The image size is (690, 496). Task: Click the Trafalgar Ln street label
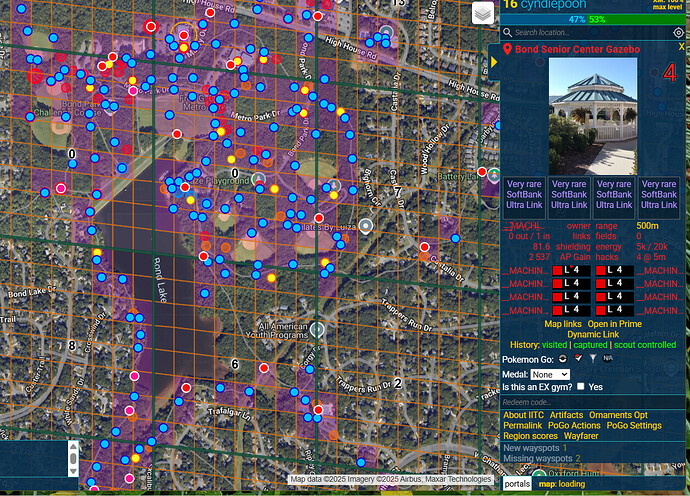coord(229,412)
